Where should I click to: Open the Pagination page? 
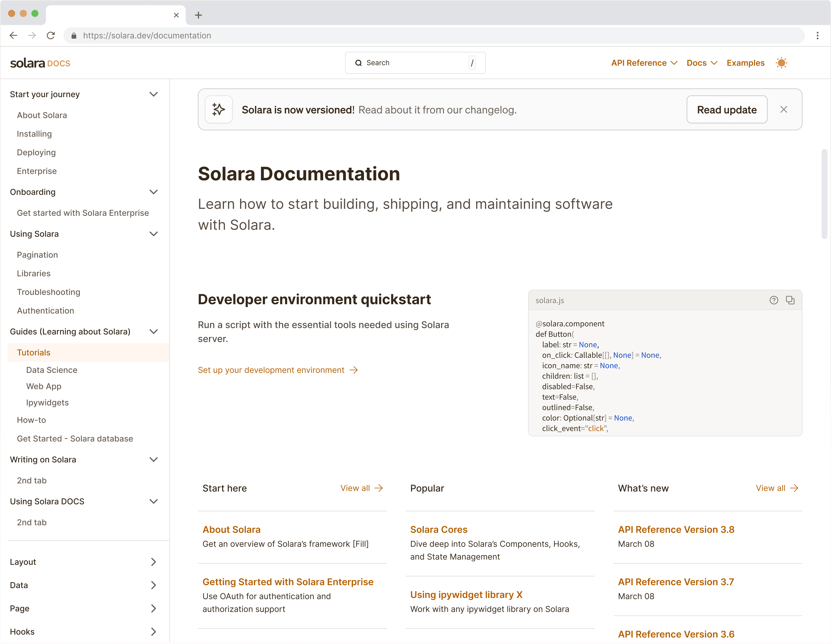tap(37, 255)
